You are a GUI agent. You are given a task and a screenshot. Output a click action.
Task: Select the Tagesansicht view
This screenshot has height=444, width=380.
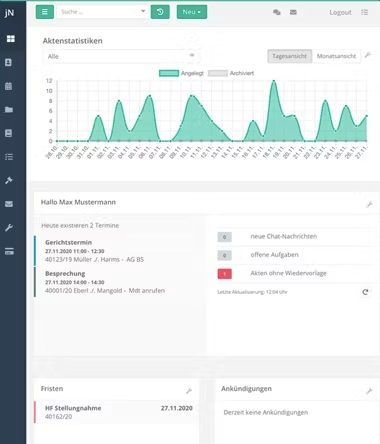tap(289, 56)
